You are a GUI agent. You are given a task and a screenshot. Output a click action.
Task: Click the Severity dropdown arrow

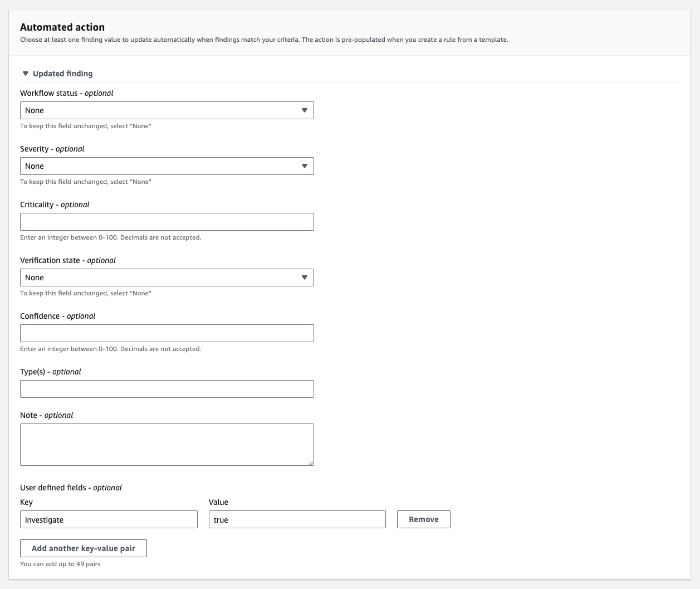tap(305, 165)
